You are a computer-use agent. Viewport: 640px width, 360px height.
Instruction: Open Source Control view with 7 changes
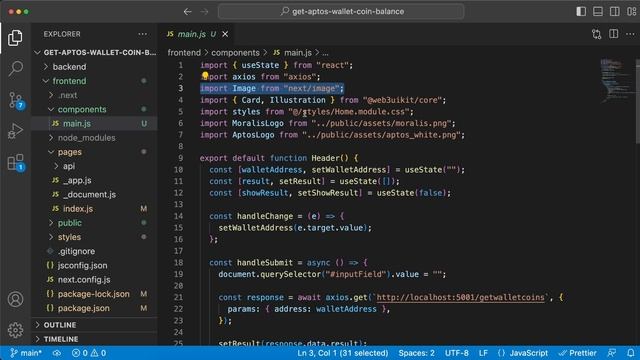pos(16,100)
